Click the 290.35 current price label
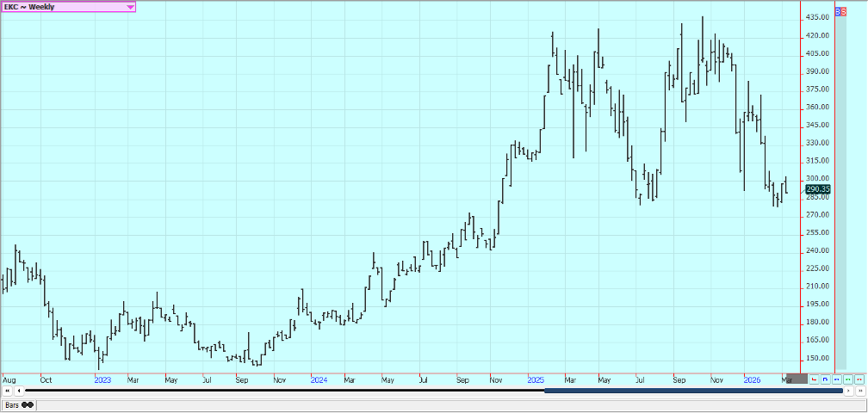868x413 pixels. click(817, 189)
